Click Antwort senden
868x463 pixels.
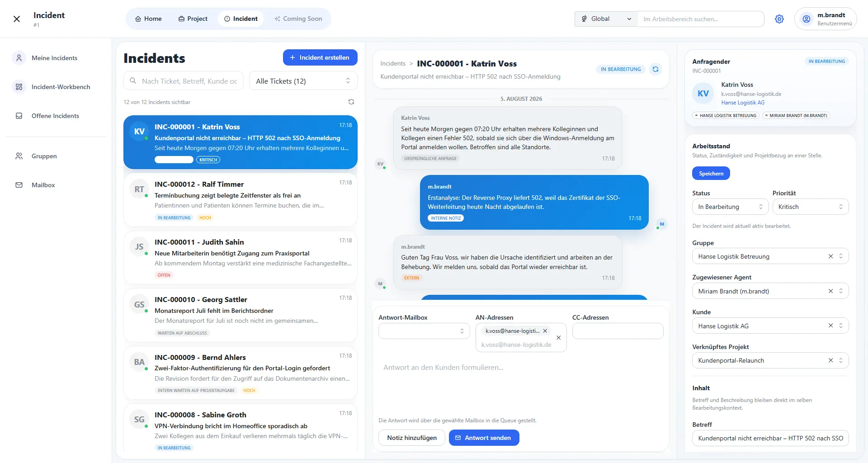click(x=484, y=438)
